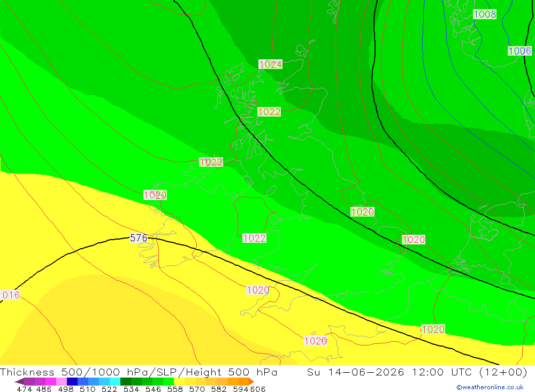Click the darkest green legend swatch

point(126,381)
